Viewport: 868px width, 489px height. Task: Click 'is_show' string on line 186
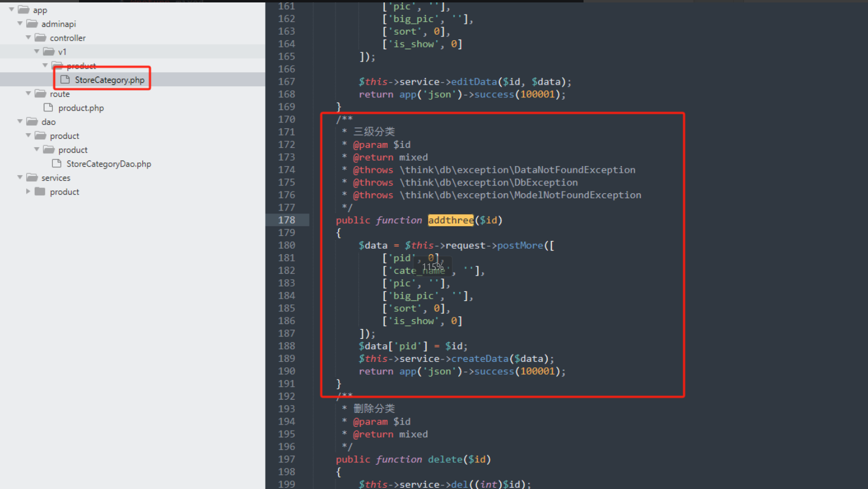(413, 321)
